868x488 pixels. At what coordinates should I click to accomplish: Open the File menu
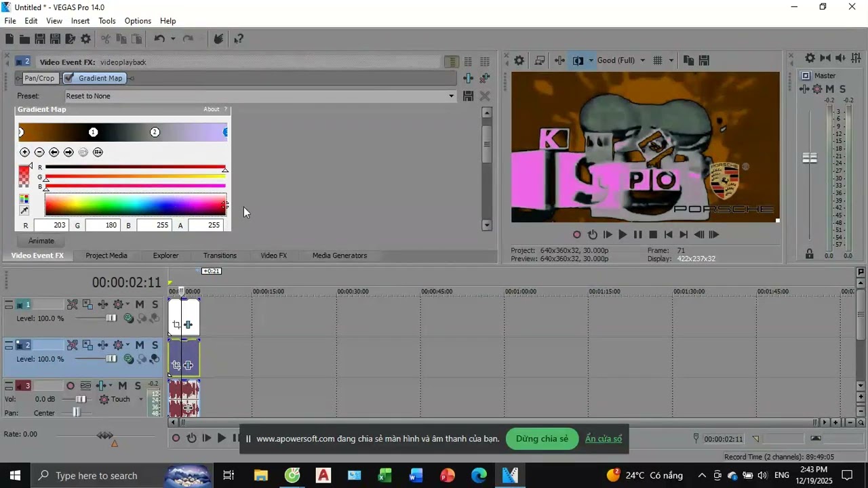click(10, 21)
